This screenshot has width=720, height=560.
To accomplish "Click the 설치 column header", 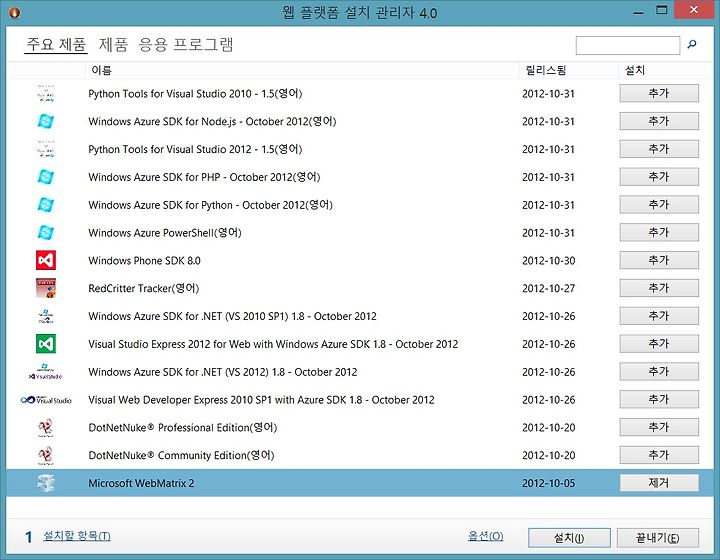I will pos(635,70).
